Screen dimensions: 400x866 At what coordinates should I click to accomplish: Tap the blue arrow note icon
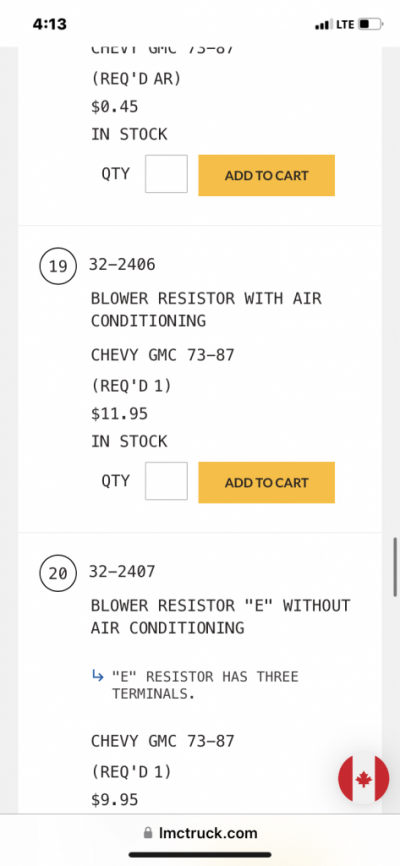click(x=98, y=675)
